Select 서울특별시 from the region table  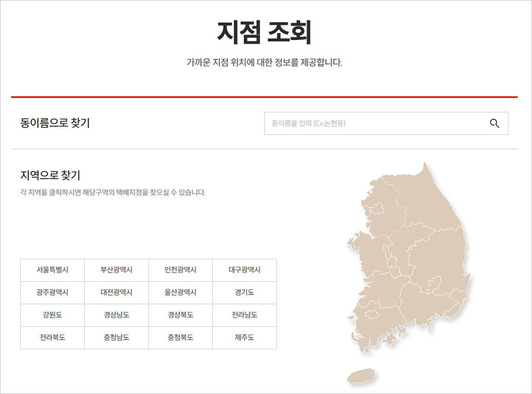click(x=52, y=270)
